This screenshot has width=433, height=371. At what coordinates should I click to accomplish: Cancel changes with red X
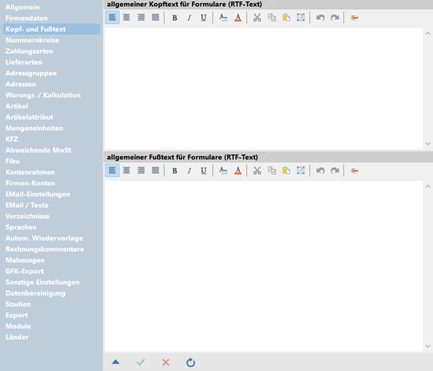pyautogui.click(x=166, y=362)
